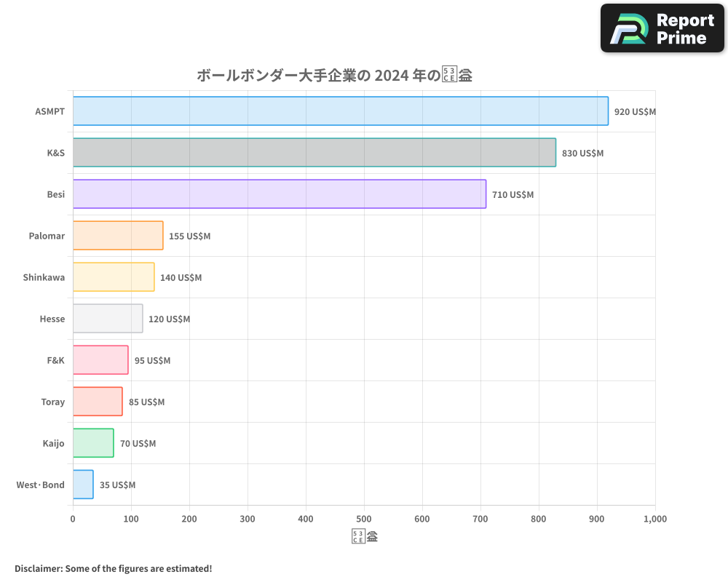Click the x-axis 500 tick label
Viewport: 728px width, 582px height.
tap(364, 519)
